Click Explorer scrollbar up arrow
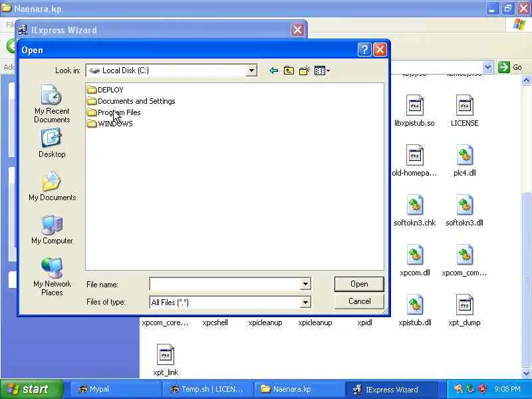 point(526,80)
